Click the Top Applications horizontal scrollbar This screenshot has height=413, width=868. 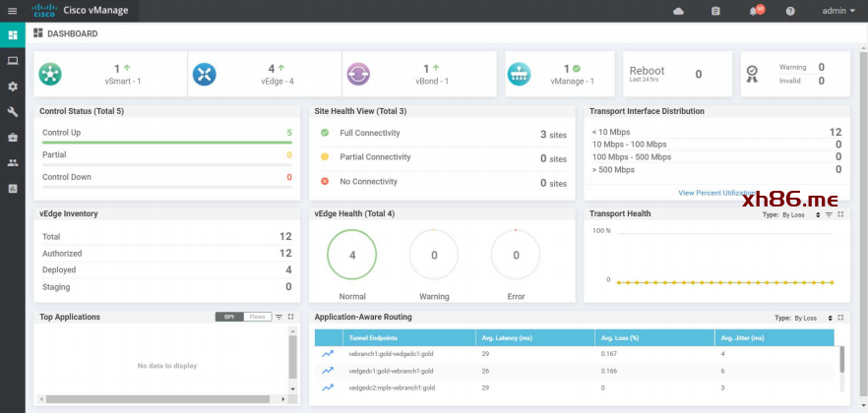[157, 399]
